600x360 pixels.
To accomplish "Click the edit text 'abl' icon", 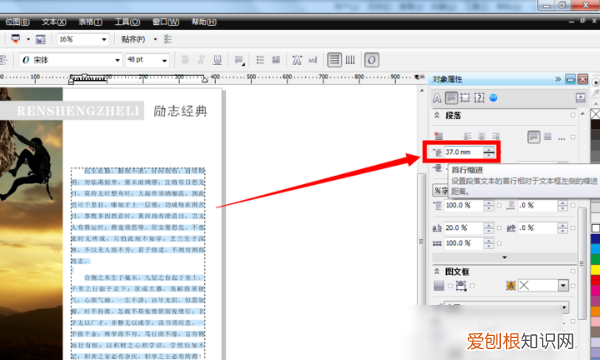I will tap(313, 60).
